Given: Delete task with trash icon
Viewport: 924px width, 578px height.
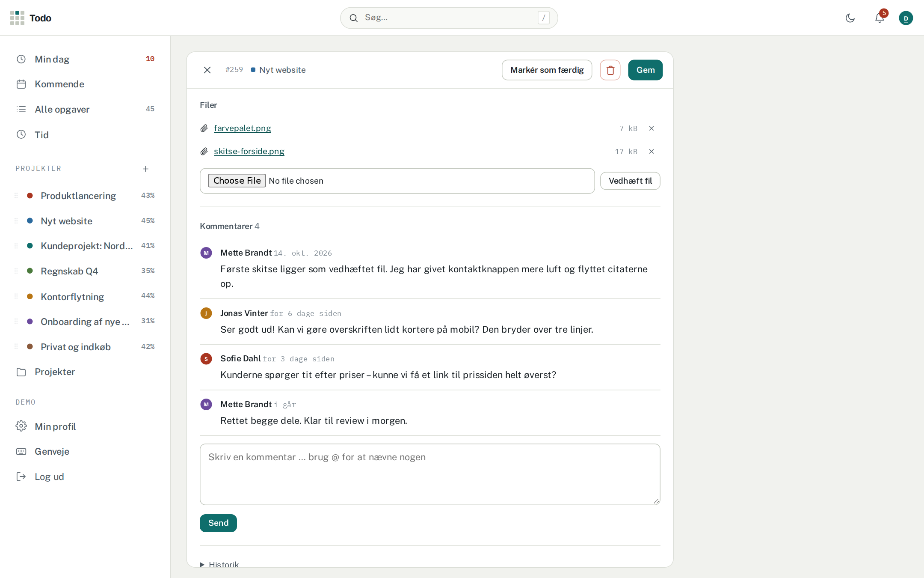Looking at the screenshot, I should tap(610, 70).
